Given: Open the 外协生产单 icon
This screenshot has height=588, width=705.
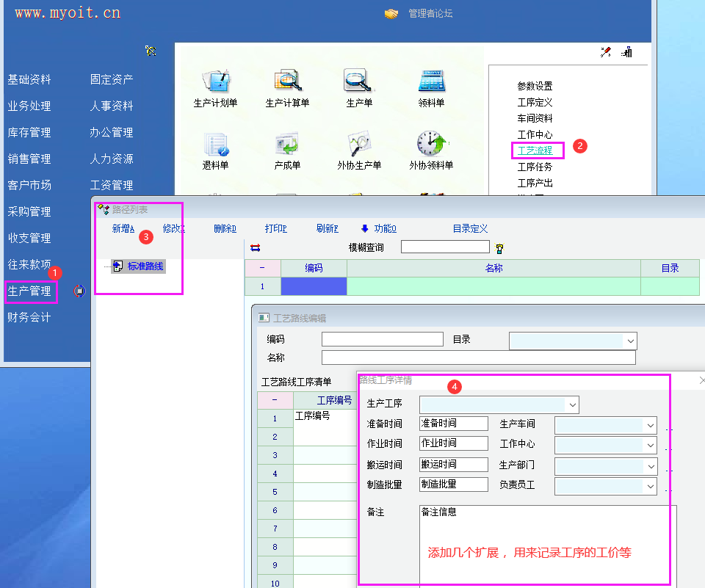Looking at the screenshot, I should coord(359,144).
